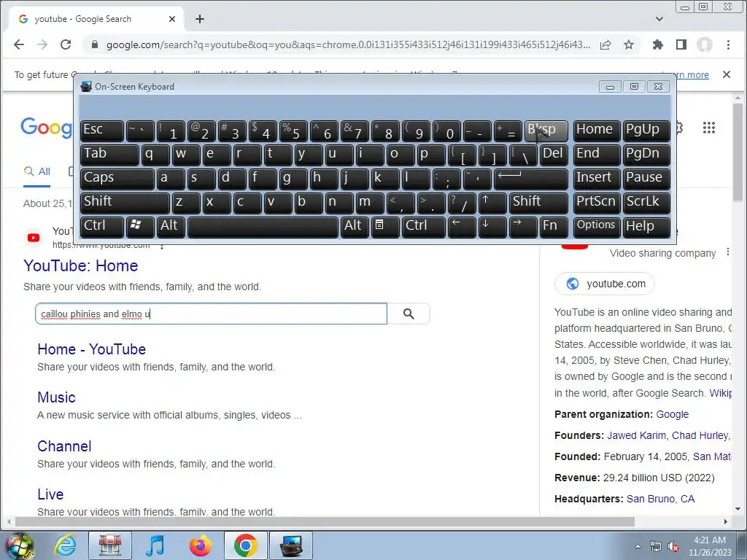The height and width of the screenshot is (560, 747).
Task: Close the youtube Google Search tab
Action: 172,19
